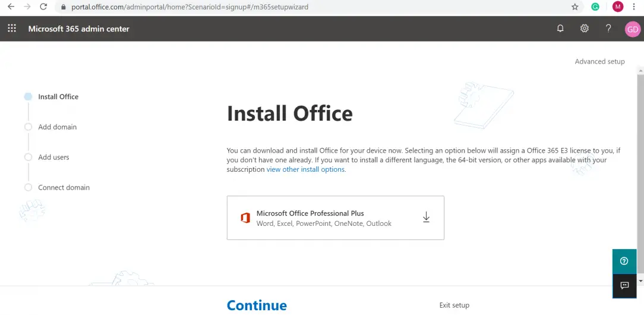644x315 pixels.
Task: Click the download arrow for Office Professional Plus
Action: pyautogui.click(x=427, y=218)
